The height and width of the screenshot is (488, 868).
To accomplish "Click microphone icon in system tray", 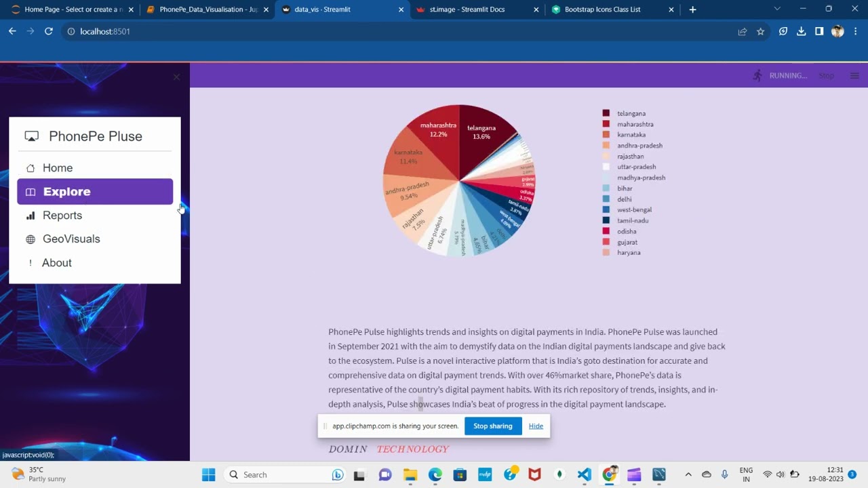I will (725, 474).
